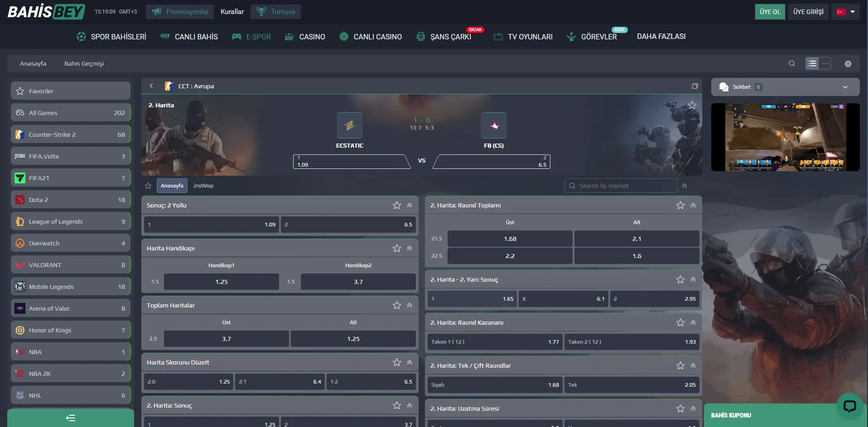Pop out the match window icon

coord(695,86)
